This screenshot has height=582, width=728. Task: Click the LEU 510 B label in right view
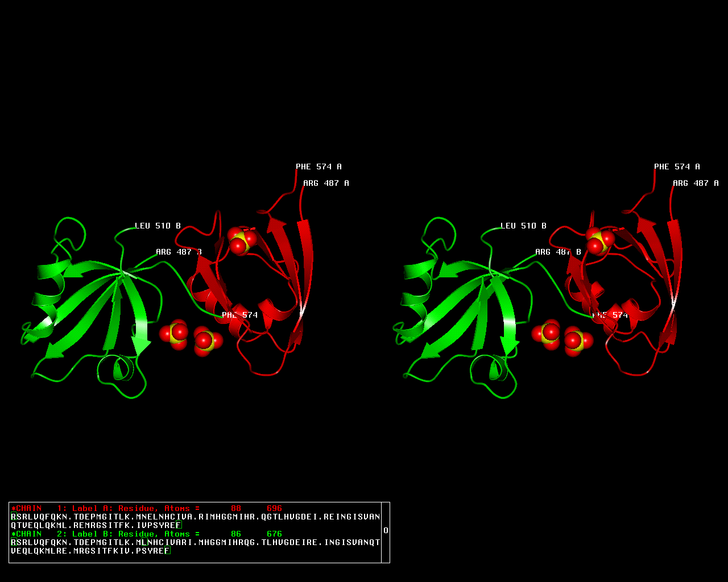pyautogui.click(x=523, y=226)
